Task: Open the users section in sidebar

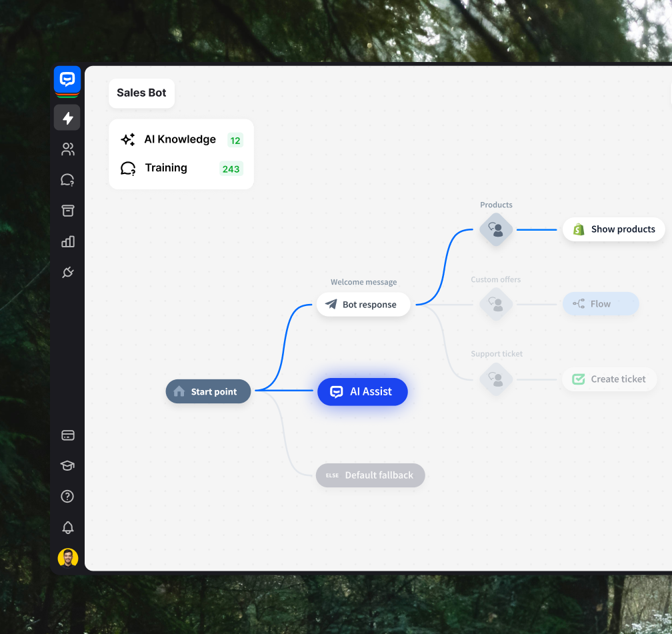Action: point(68,149)
